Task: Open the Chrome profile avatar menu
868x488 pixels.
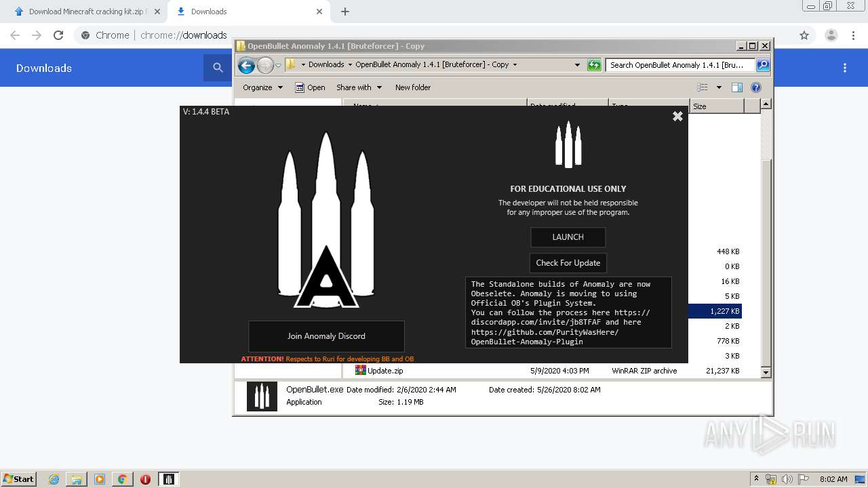Action: point(831,35)
